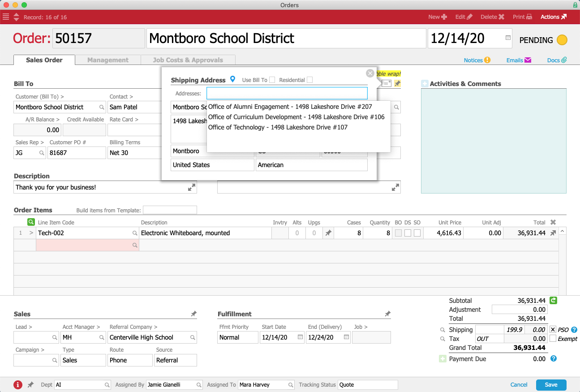Click green search icon in Order Items header
Viewport: 580px width, 392px height.
[x=31, y=222]
